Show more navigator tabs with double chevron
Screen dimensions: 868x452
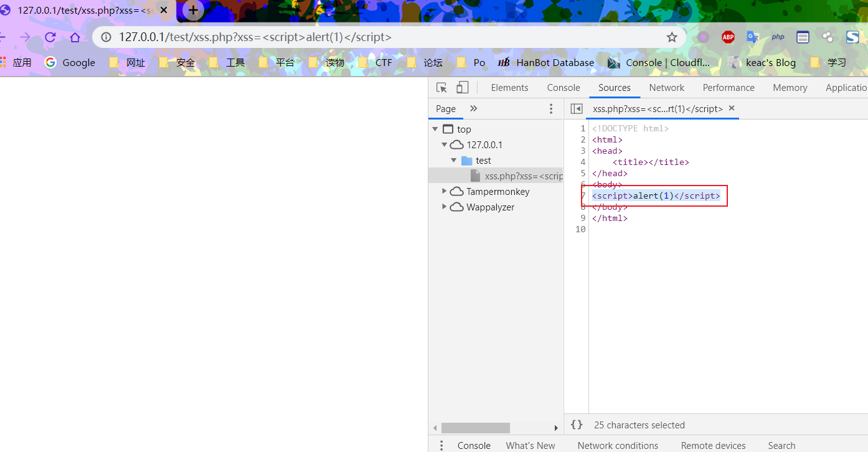coord(473,108)
